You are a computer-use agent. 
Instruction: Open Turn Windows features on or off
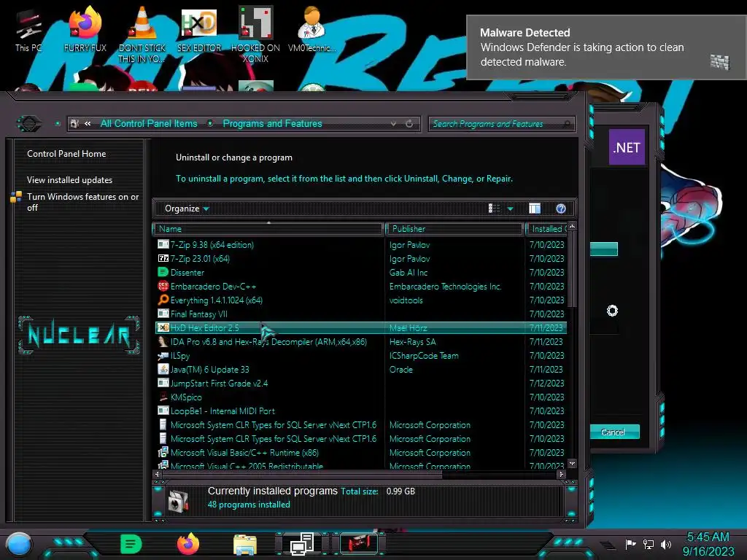click(82, 202)
